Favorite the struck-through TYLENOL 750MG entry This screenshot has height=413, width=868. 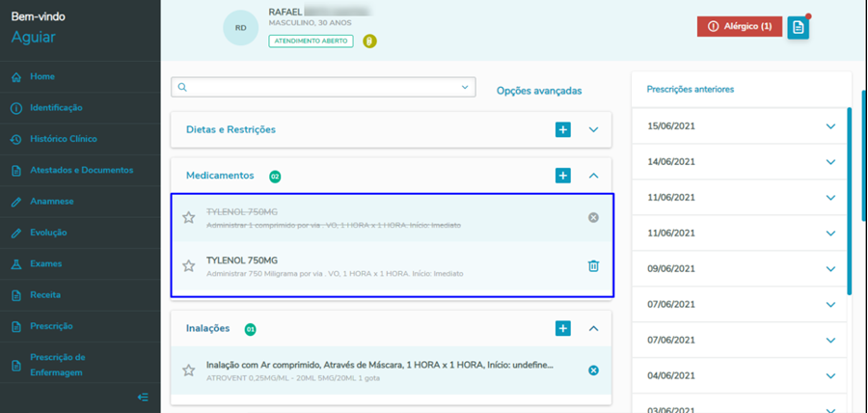pos(189,217)
